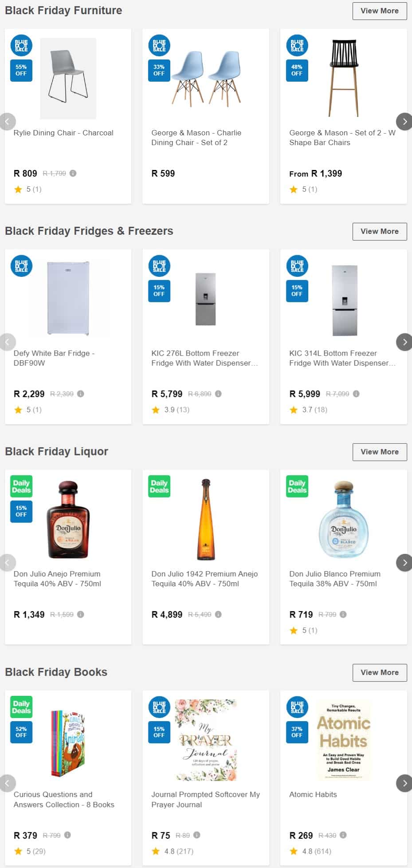Click star rating of KIC 314L fridge
Viewport: 412px width, 868px height.
(294, 410)
